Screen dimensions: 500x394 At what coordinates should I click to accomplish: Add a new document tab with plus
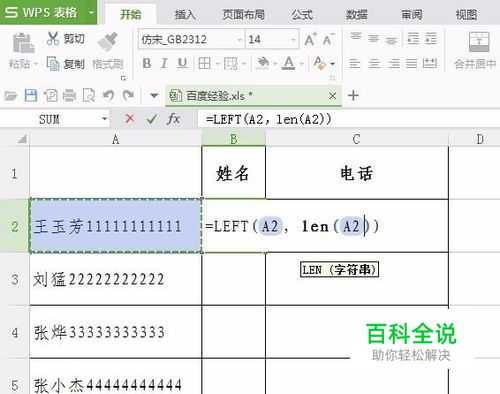353,96
